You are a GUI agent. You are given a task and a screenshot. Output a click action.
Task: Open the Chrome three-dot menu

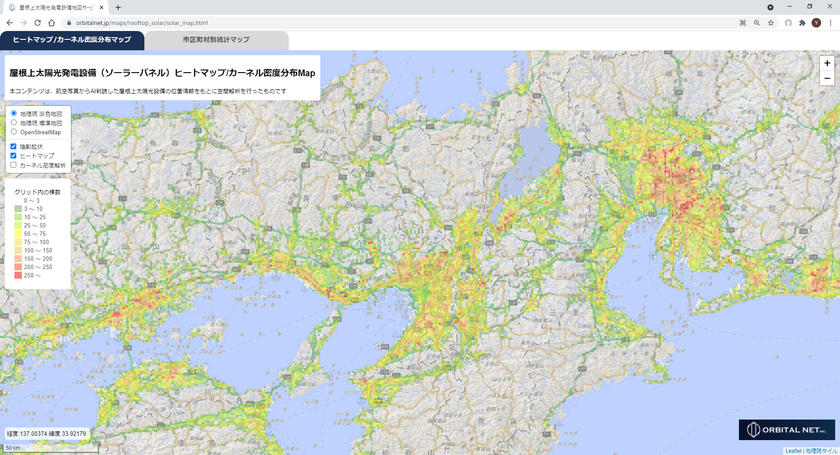click(831, 22)
